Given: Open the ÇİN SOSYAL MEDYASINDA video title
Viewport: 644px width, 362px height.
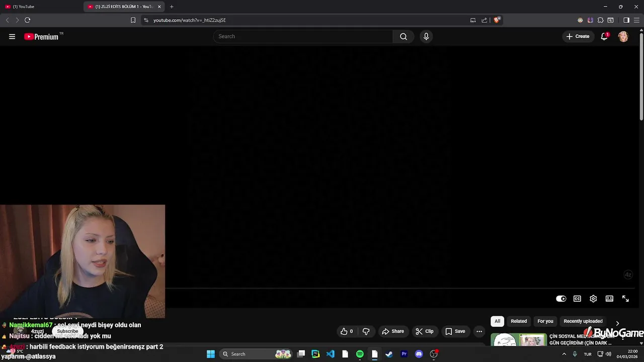Looking at the screenshot, I should [581, 339].
